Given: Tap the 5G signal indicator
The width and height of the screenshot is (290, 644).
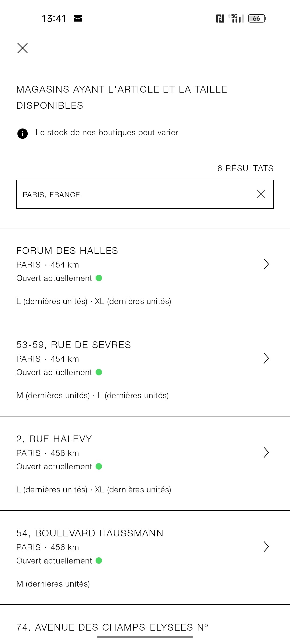Looking at the screenshot, I should [236, 18].
